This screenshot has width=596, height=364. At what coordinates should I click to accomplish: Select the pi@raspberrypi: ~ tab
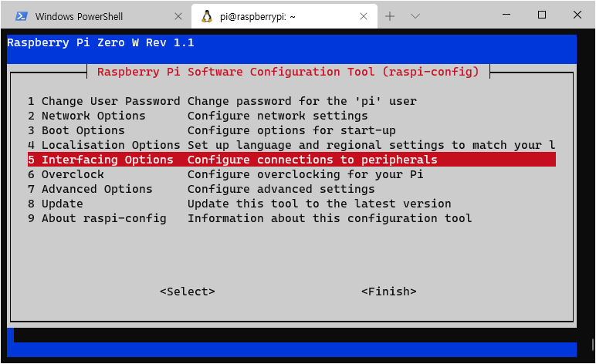pos(284,16)
